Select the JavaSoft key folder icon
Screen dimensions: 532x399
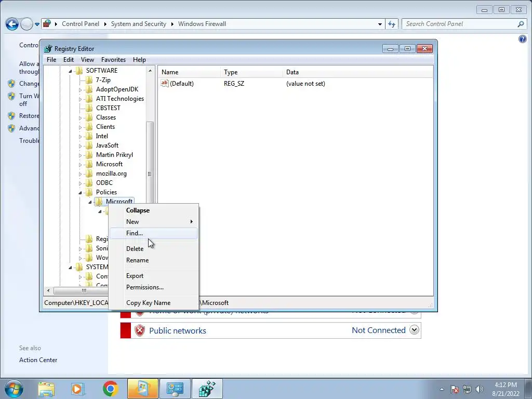(89, 145)
